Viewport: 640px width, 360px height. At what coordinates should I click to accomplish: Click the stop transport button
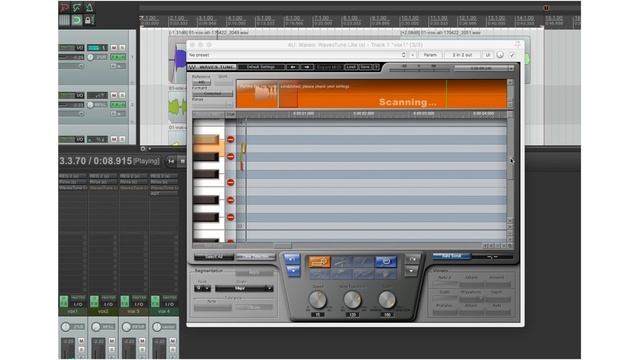coord(182,162)
